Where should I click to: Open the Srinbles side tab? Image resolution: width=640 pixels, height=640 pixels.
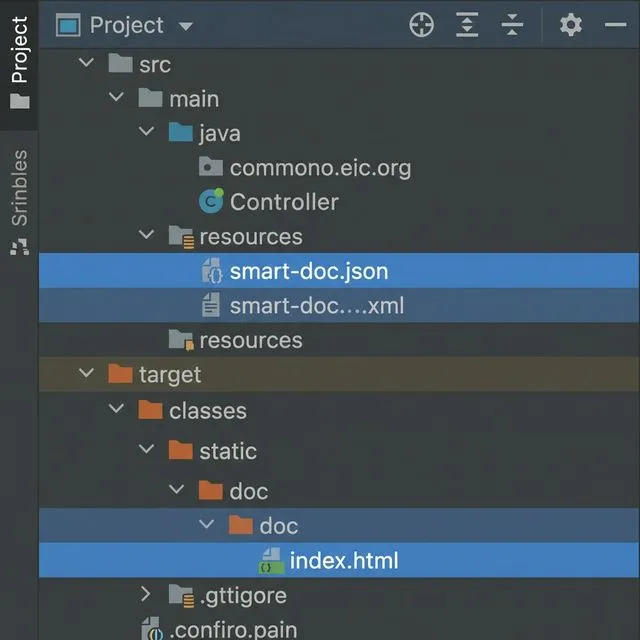(x=19, y=200)
